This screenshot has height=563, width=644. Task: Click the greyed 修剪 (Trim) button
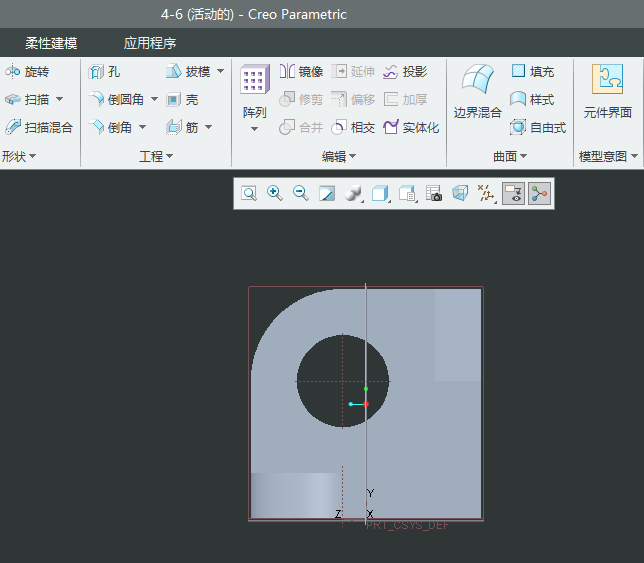(x=301, y=99)
